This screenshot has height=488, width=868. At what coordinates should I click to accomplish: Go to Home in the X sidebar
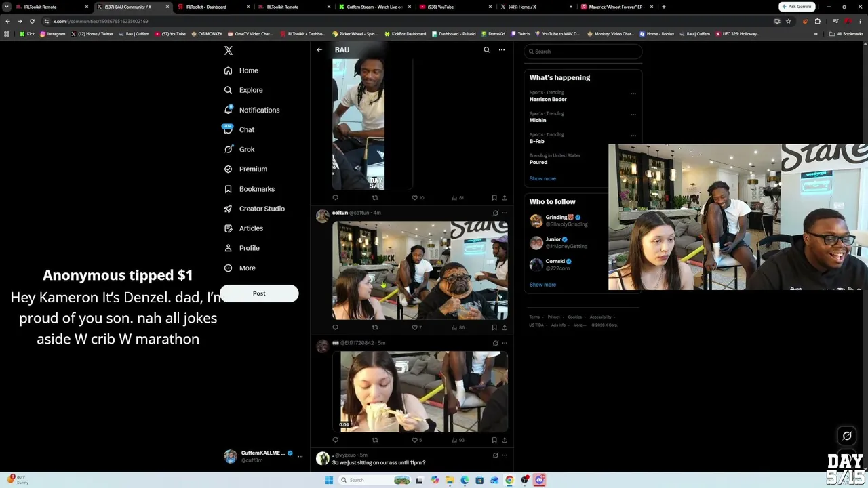tap(241, 70)
